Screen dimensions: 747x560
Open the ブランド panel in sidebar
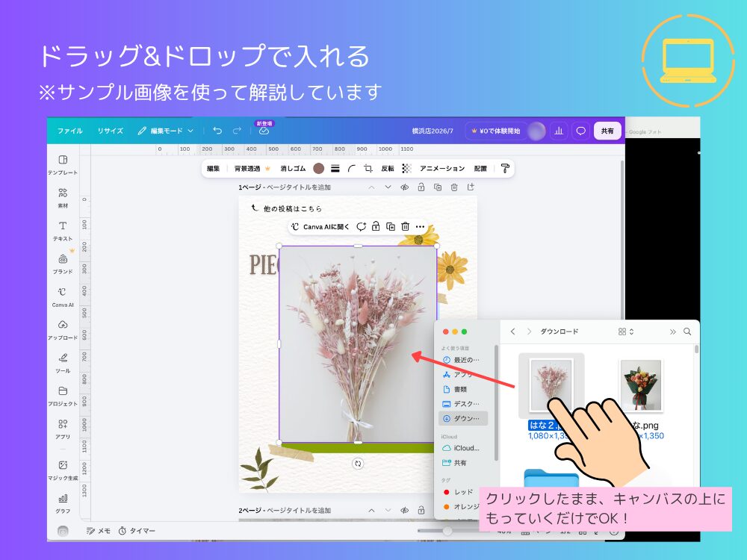[63, 264]
